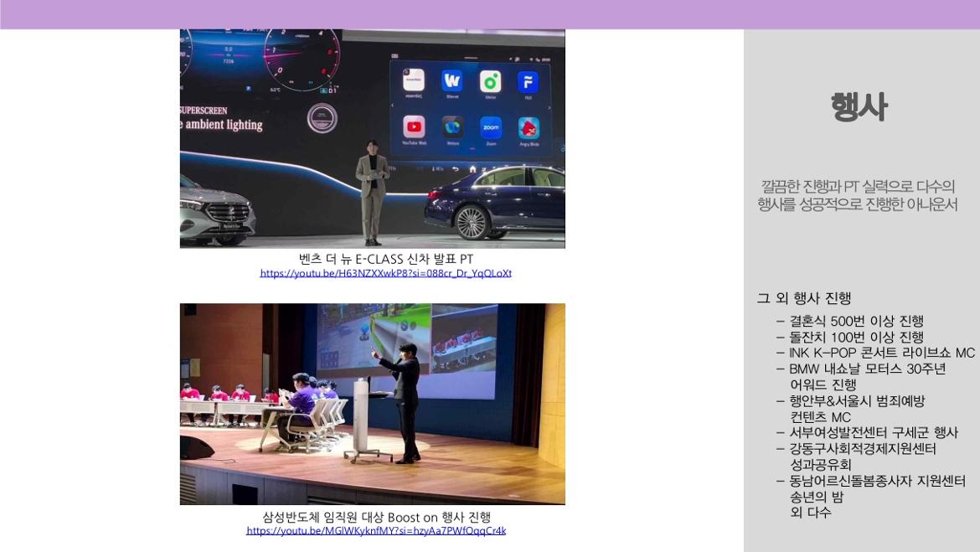Image resolution: width=980 pixels, height=552 pixels.
Task: Click the YouTube app icon in photo
Action: pos(414,127)
